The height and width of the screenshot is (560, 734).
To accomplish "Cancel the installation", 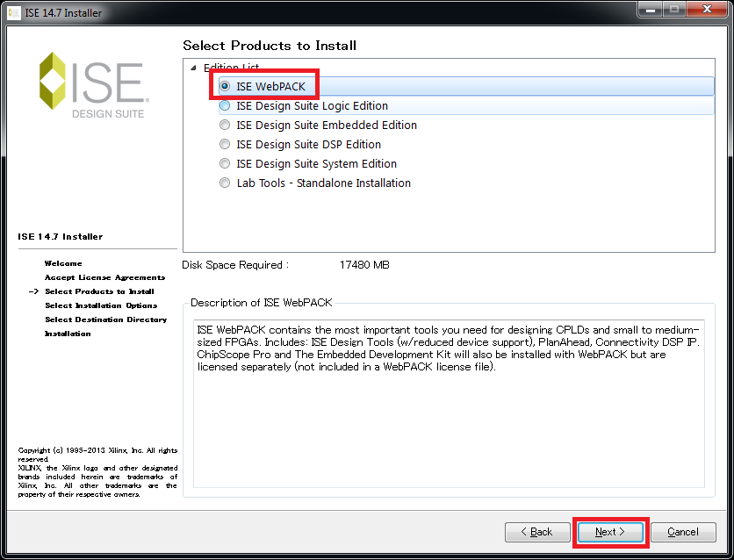I will click(683, 532).
